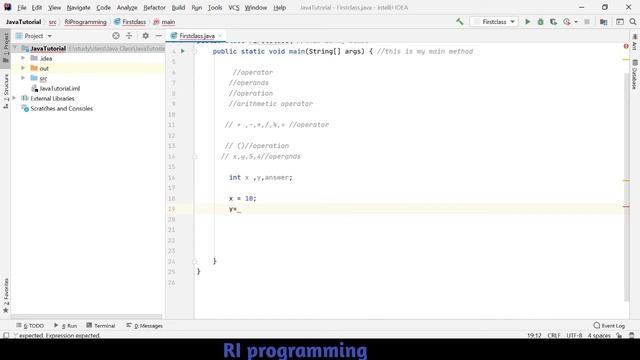Open dropdown arrow next to profiler icon
Image resolution: width=640 pixels, height=360 pixels.
[576, 22]
